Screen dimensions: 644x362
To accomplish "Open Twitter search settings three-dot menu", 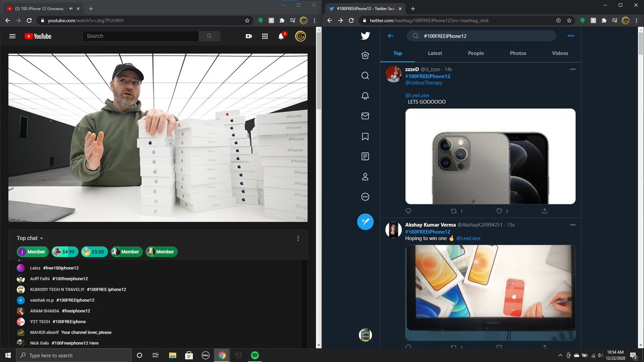I will pyautogui.click(x=570, y=36).
